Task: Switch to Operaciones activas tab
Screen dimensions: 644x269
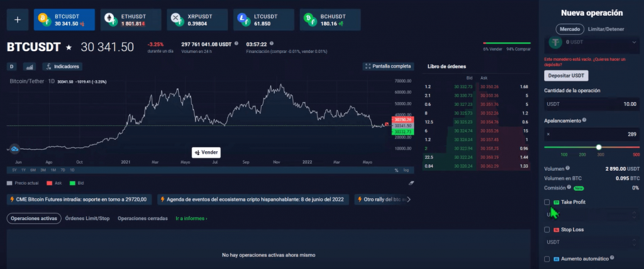Action: 34,219
